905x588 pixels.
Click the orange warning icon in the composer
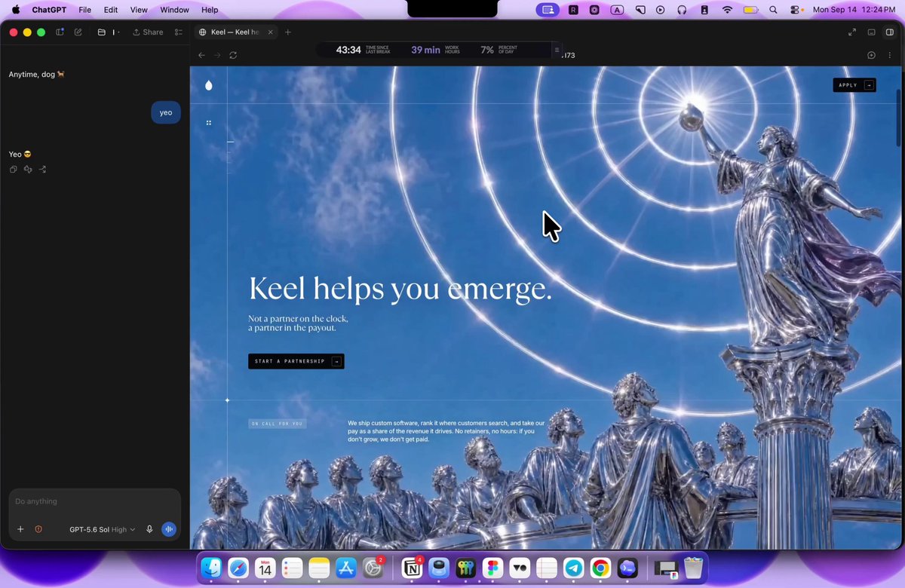tap(38, 529)
